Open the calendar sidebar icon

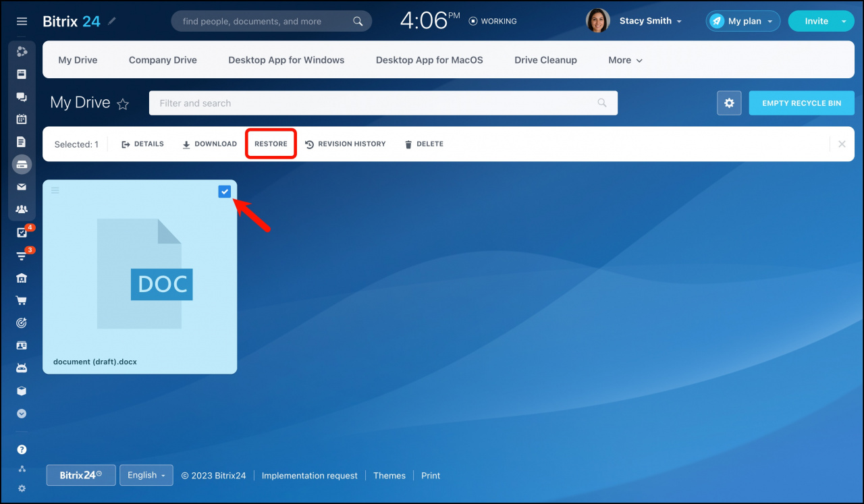(22, 119)
